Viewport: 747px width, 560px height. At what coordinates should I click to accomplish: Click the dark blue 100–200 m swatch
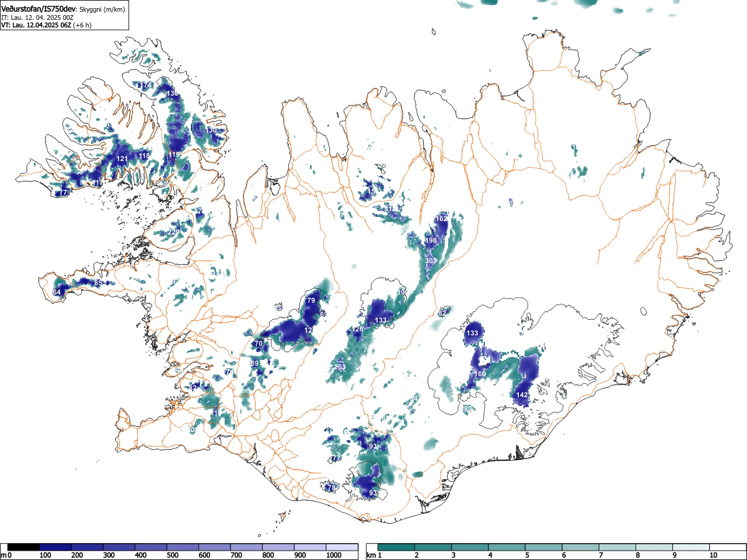pyautogui.click(x=55, y=547)
